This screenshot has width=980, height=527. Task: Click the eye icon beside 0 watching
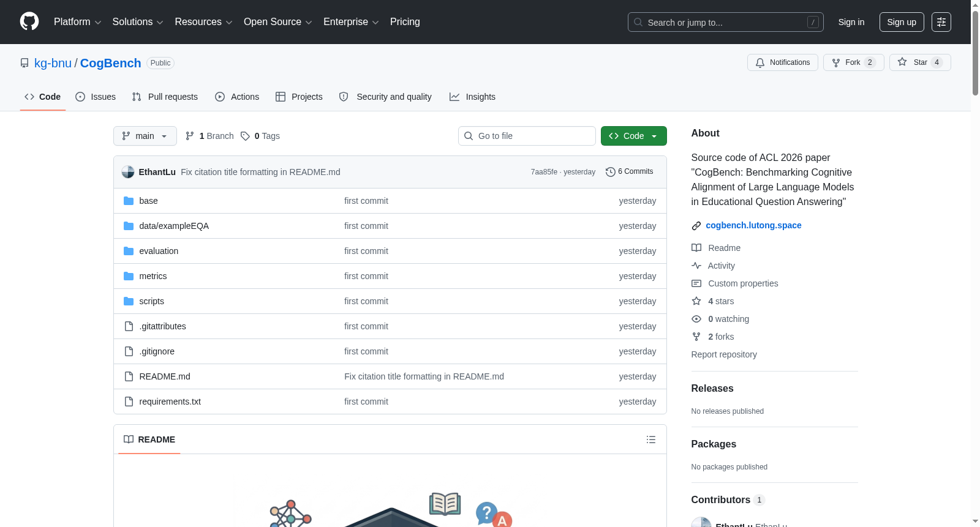[696, 319]
